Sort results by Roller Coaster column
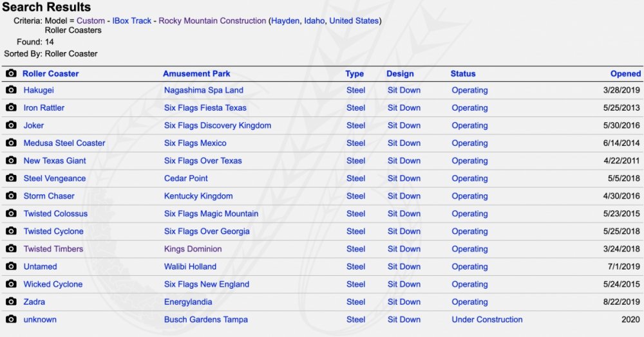This screenshot has width=644, height=337. coord(50,73)
